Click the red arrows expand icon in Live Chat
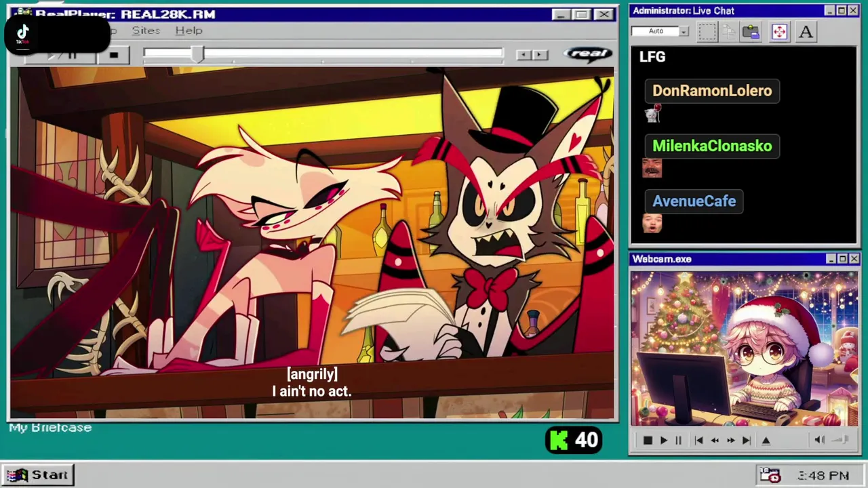This screenshot has width=868, height=488. (x=779, y=32)
